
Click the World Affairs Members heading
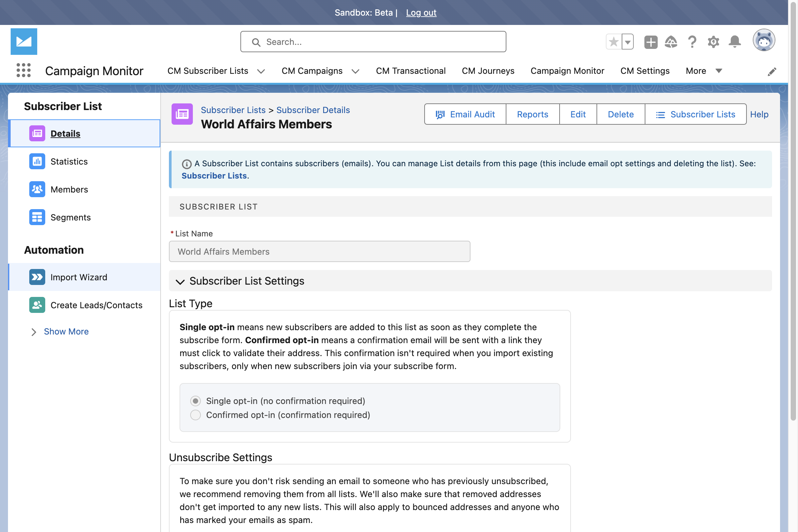coord(266,124)
